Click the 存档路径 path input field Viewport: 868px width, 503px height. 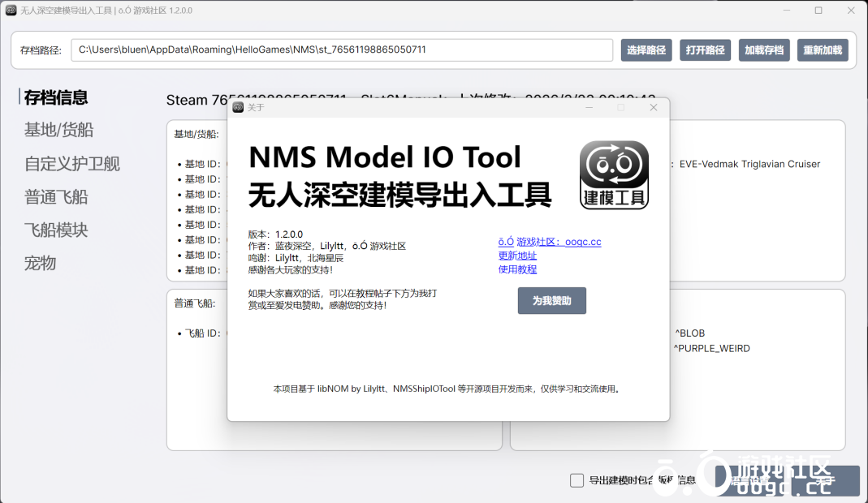341,50
